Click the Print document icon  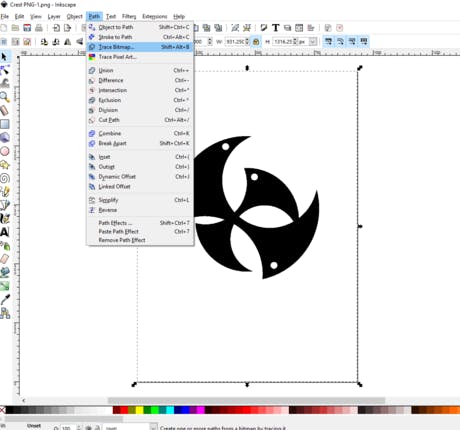pyautogui.click(x=39, y=28)
